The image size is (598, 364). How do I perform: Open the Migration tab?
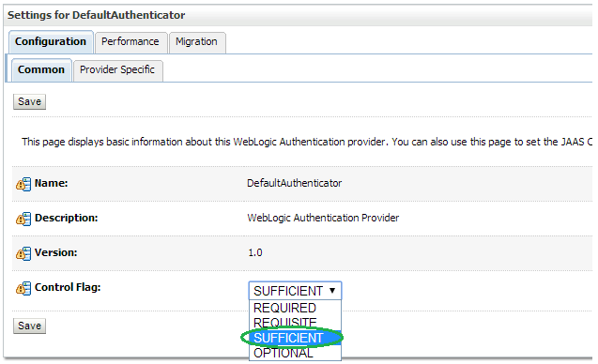pos(197,41)
